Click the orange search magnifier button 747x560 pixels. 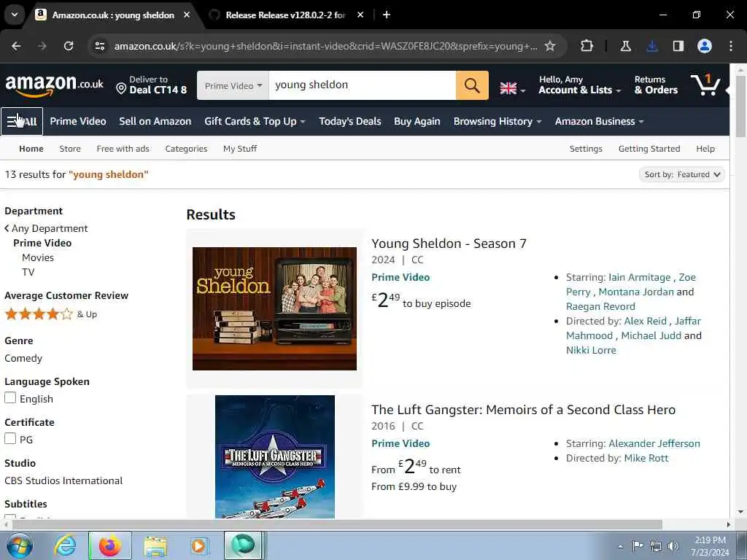(472, 85)
